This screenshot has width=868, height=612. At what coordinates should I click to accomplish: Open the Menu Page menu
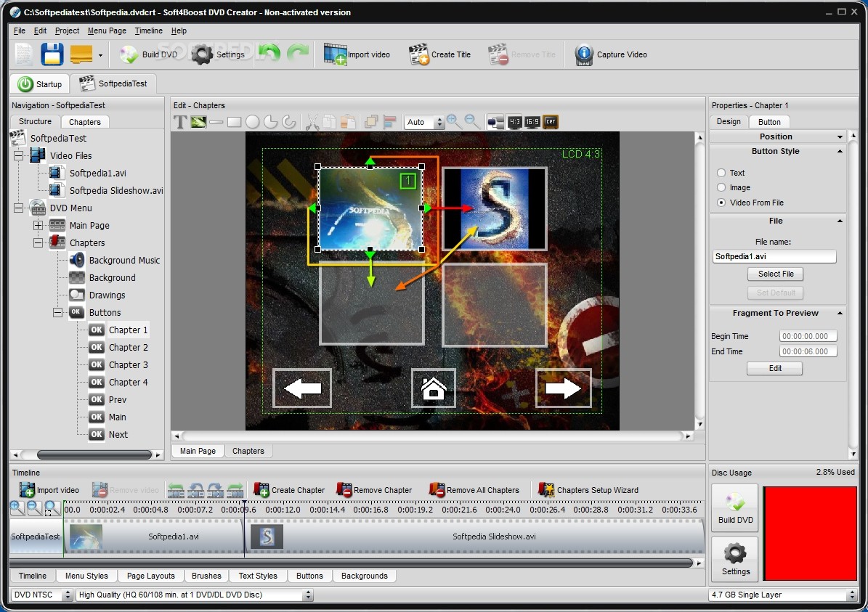[107, 31]
